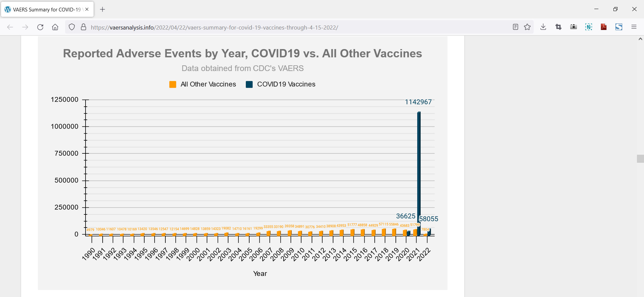Click the blue S extension icon
644x297 pixels.
619,27
